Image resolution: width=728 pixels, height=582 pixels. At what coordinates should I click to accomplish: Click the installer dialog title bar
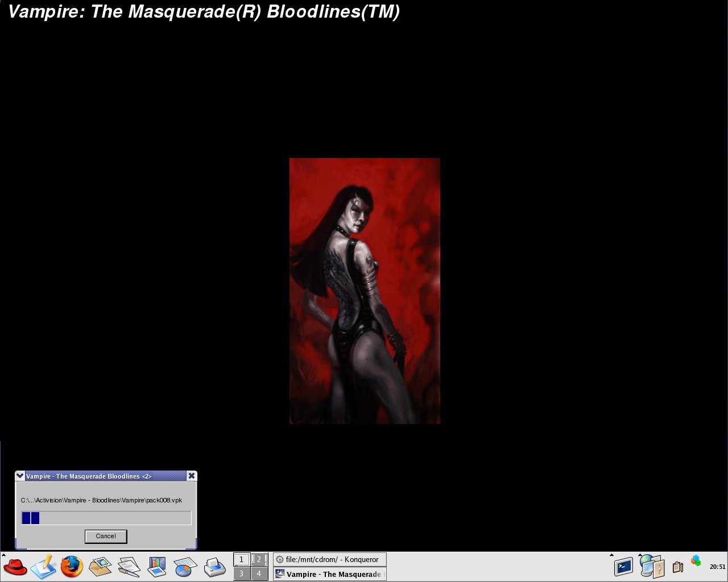click(106, 476)
